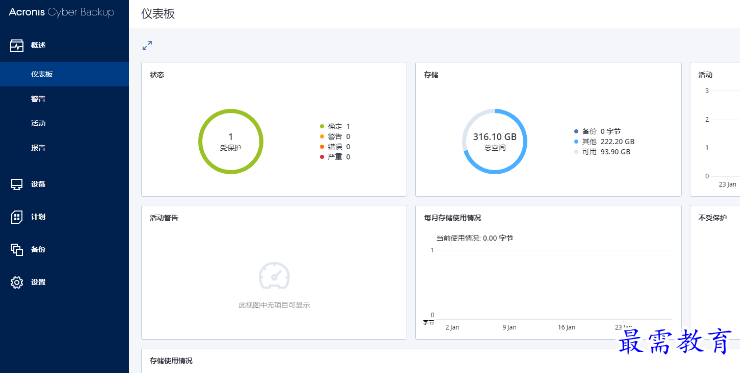Click the fullscreen expand arrows icon

147,46
